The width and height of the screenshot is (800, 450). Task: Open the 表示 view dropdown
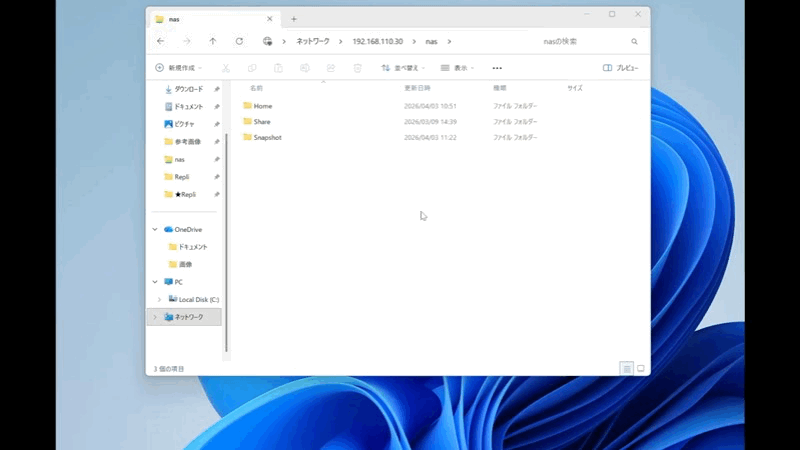(x=457, y=68)
